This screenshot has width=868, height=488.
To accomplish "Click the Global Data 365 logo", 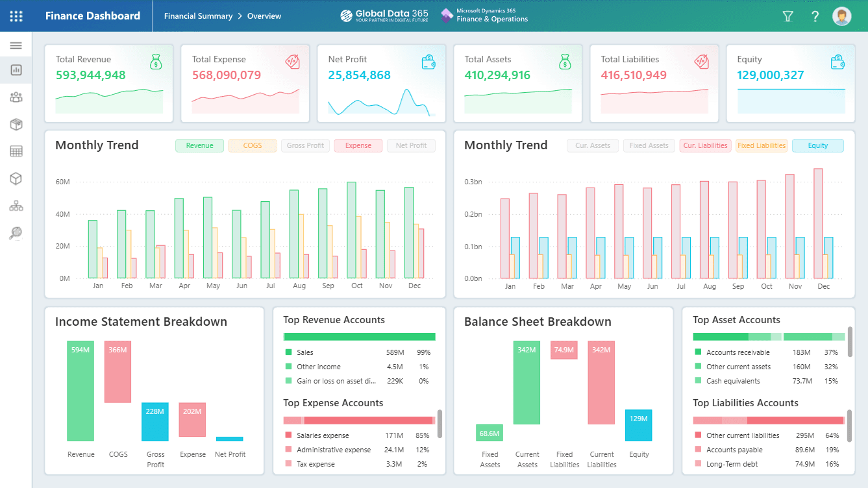I will [384, 16].
